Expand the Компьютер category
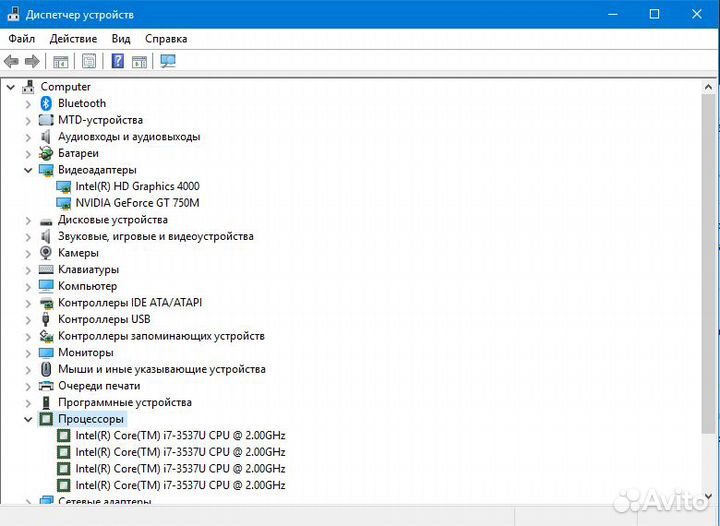Screen dimensions: 720x526 [28, 287]
